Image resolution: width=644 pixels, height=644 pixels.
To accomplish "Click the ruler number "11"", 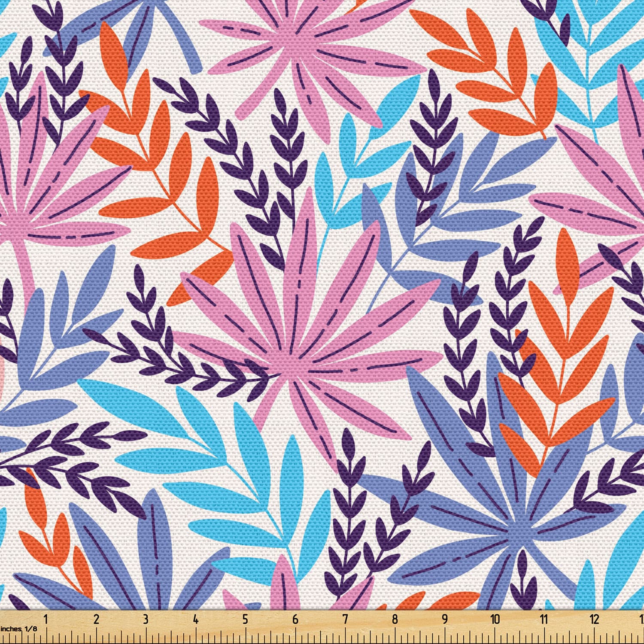I will coord(544,619).
